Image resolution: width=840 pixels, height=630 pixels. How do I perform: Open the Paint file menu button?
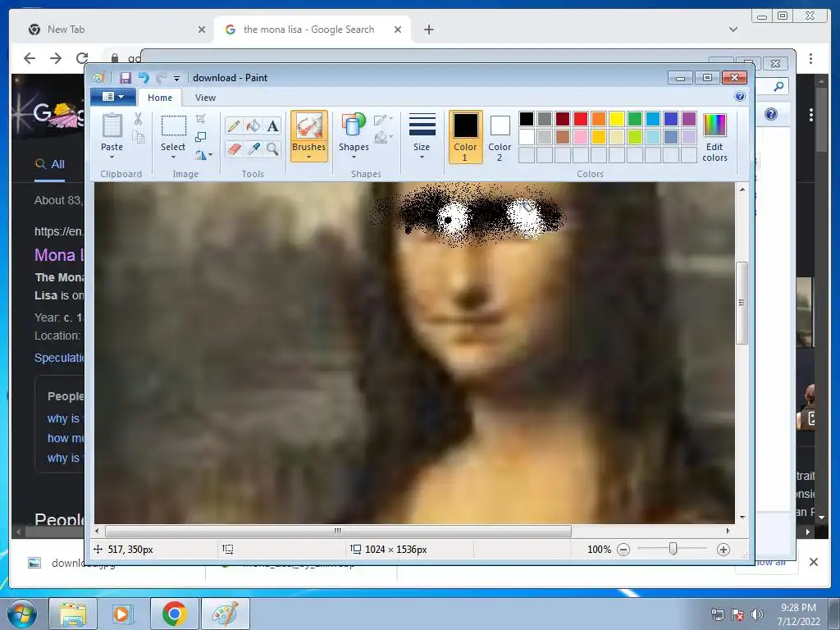[113, 97]
